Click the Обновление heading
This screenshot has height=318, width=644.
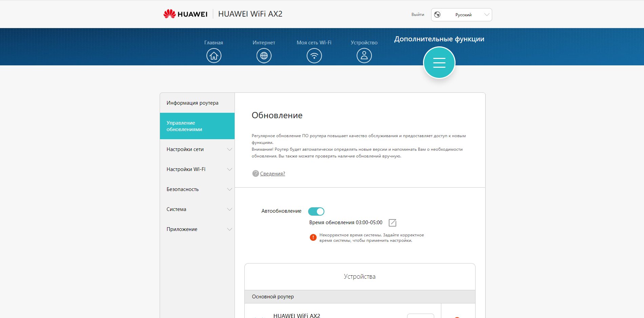pos(277,115)
